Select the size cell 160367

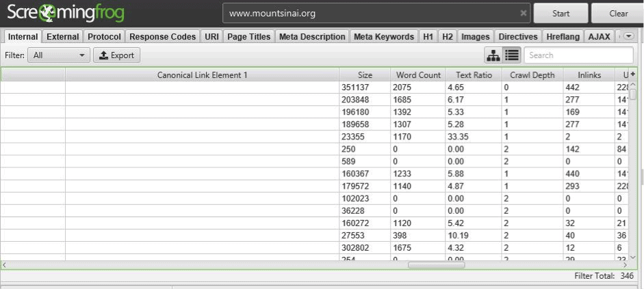tap(365, 174)
